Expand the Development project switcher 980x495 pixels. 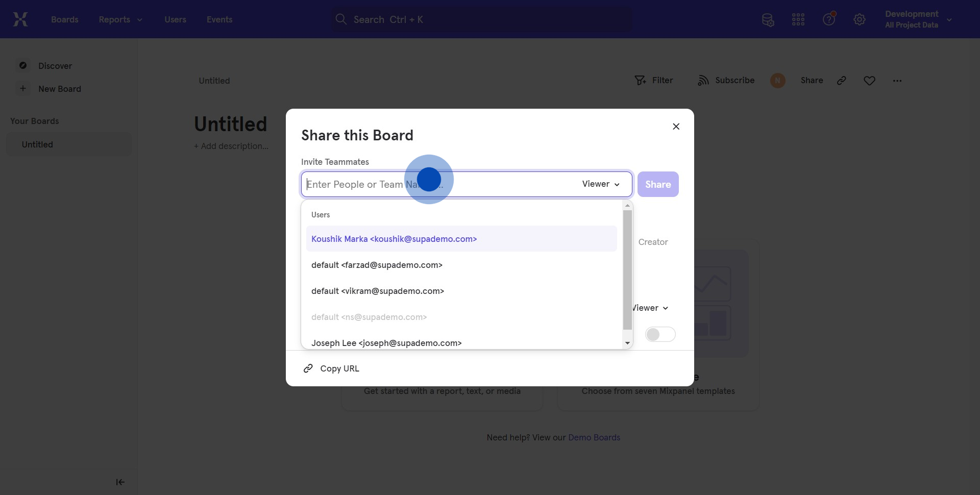pyautogui.click(x=918, y=19)
